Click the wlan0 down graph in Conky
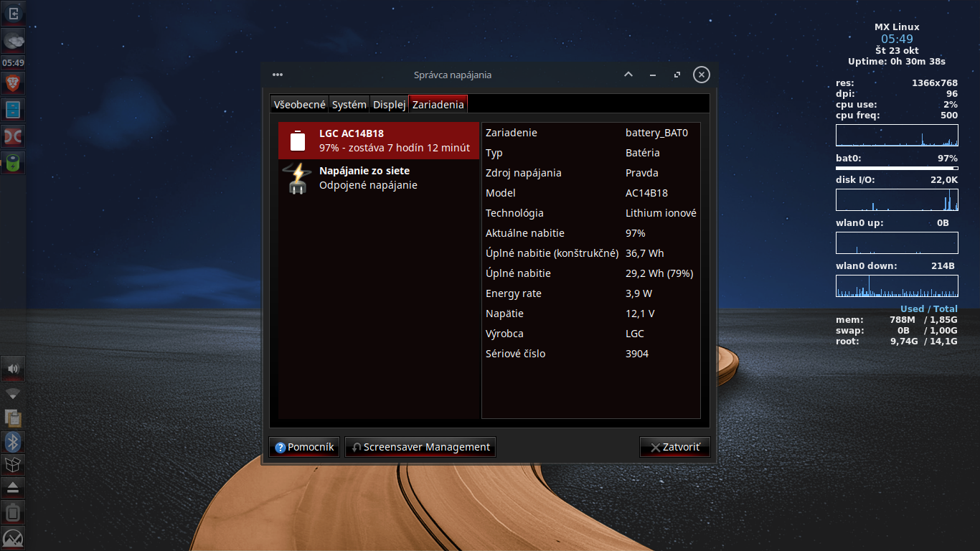980x551 pixels. pos(897,286)
